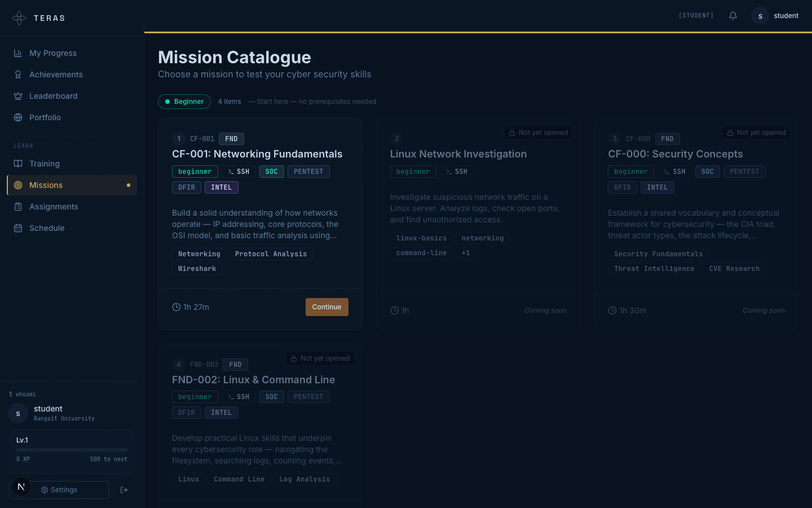Image resolution: width=812 pixels, height=508 pixels.
Task: Go to Training
Action: (72, 164)
